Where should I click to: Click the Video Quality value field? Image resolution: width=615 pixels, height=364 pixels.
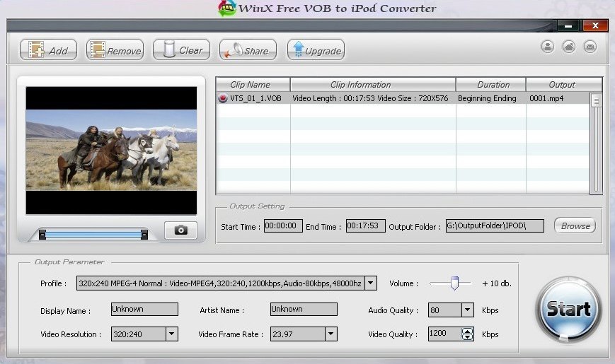[444, 334]
